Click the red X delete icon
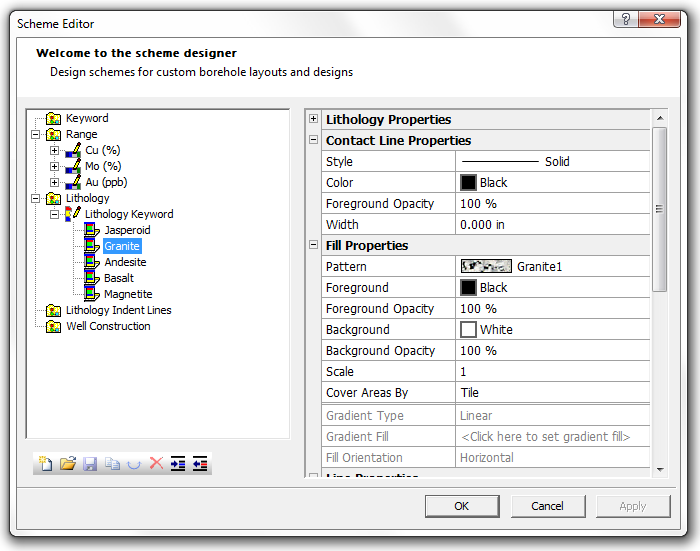 156,463
